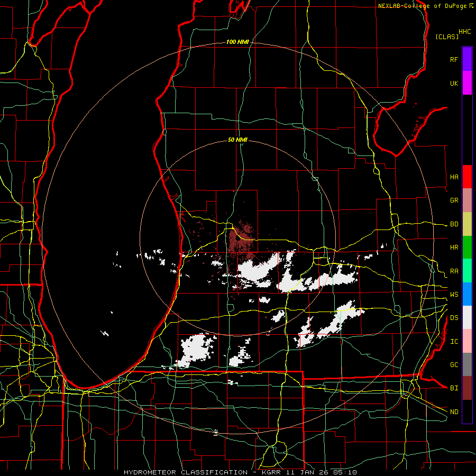This screenshot has height=476, width=476.
Task: Click the DS white legend swatch
Action: (467, 317)
